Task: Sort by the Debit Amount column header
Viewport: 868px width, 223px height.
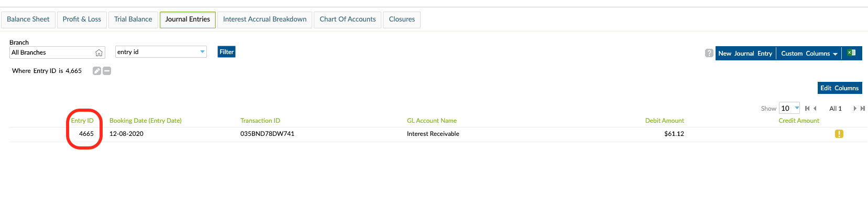Action: [x=664, y=121]
